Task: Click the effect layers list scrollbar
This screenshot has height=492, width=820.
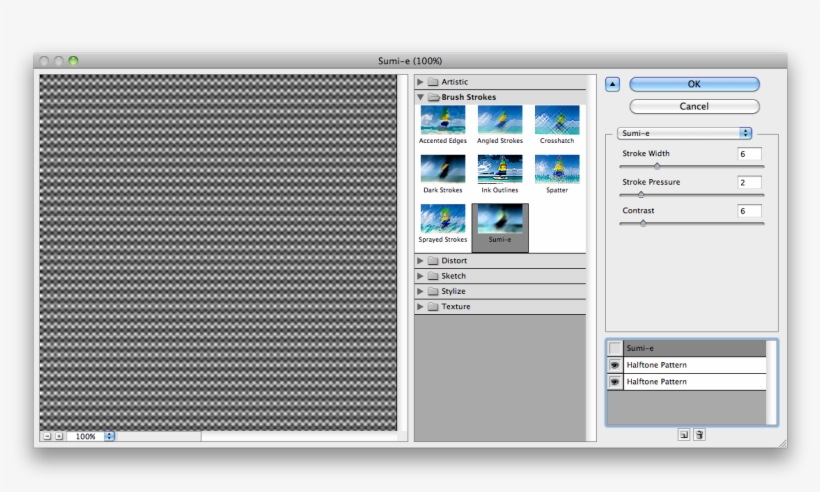Action: pos(771,382)
